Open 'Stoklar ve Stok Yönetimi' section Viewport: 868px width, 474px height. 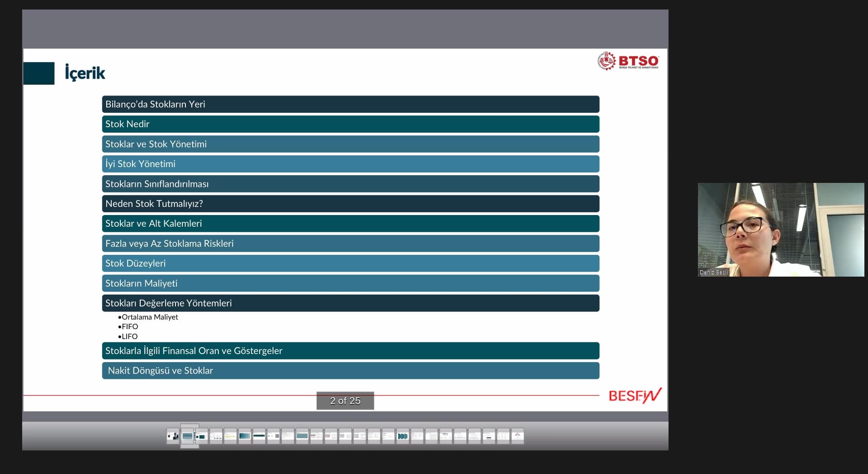pyautogui.click(x=351, y=144)
